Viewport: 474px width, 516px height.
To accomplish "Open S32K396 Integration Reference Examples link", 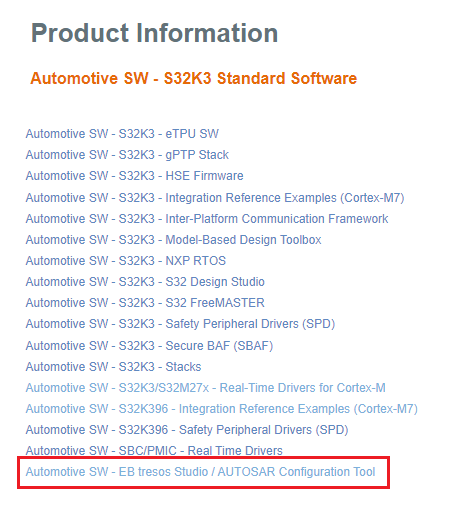I will pos(222,409).
